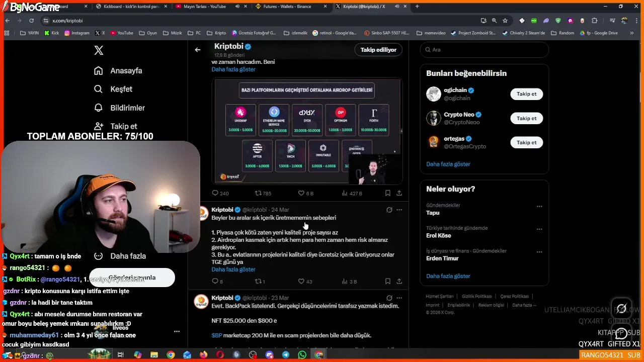Focus the Ara search field

click(x=485, y=50)
